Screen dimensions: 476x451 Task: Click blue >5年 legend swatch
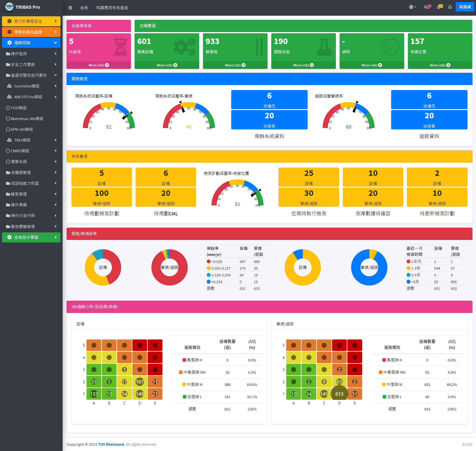click(x=408, y=282)
